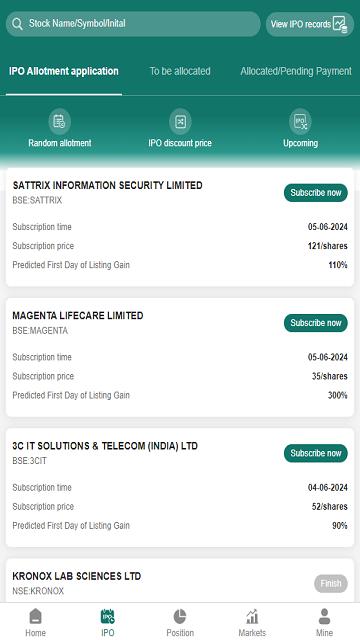The height and width of the screenshot is (640, 360).
Task: Open Markets from bottom navigation
Action: tap(252, 616)
